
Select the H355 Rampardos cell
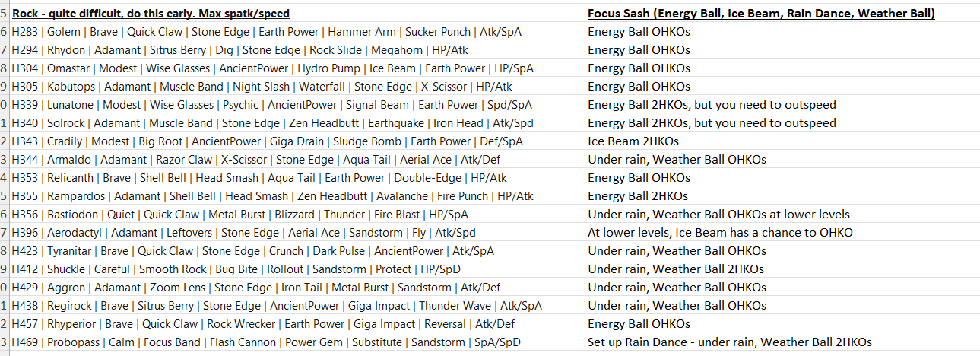point(297,196)
